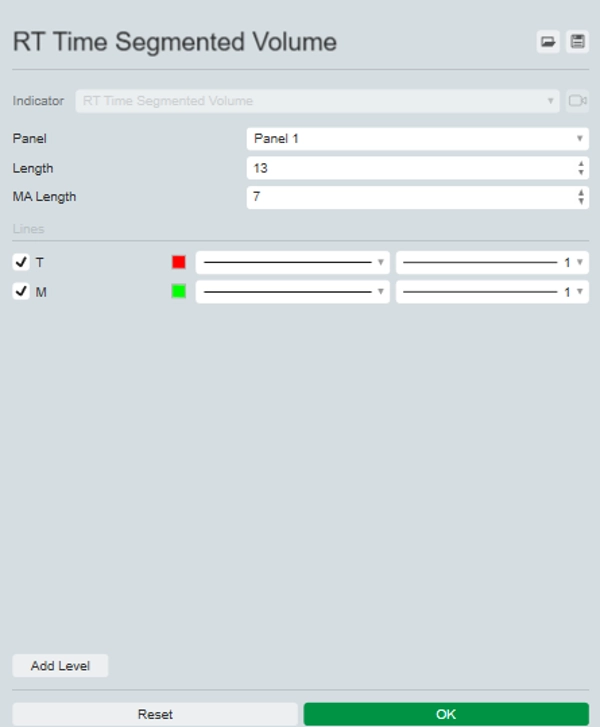The image size is (600, 727).
Task: Open the T line style dropdown
Action: 293,262
